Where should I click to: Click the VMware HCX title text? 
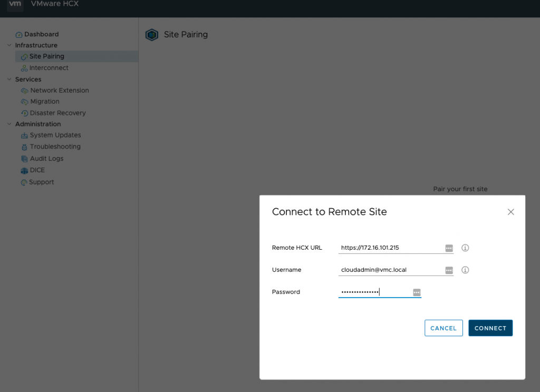point(55,4)
